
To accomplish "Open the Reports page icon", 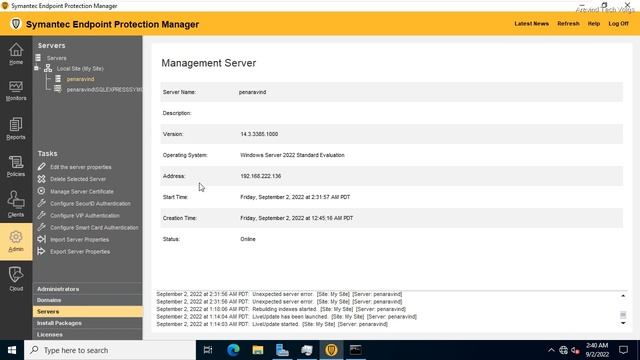I will pos(16,125).
